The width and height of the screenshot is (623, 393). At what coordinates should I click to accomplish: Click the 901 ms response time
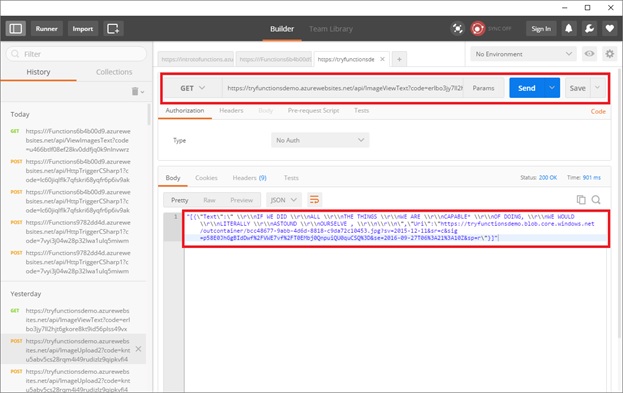coord(592,178)
